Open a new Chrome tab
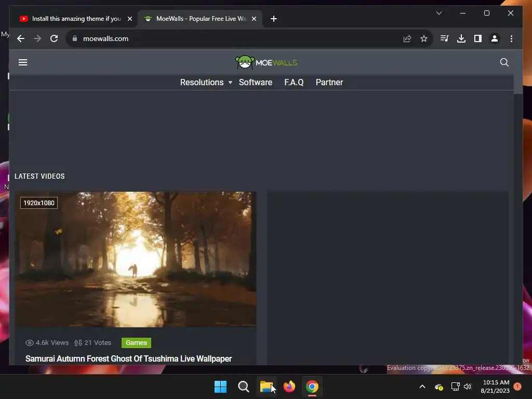Screen dimensions: 532x399 [x=274, y=19]
